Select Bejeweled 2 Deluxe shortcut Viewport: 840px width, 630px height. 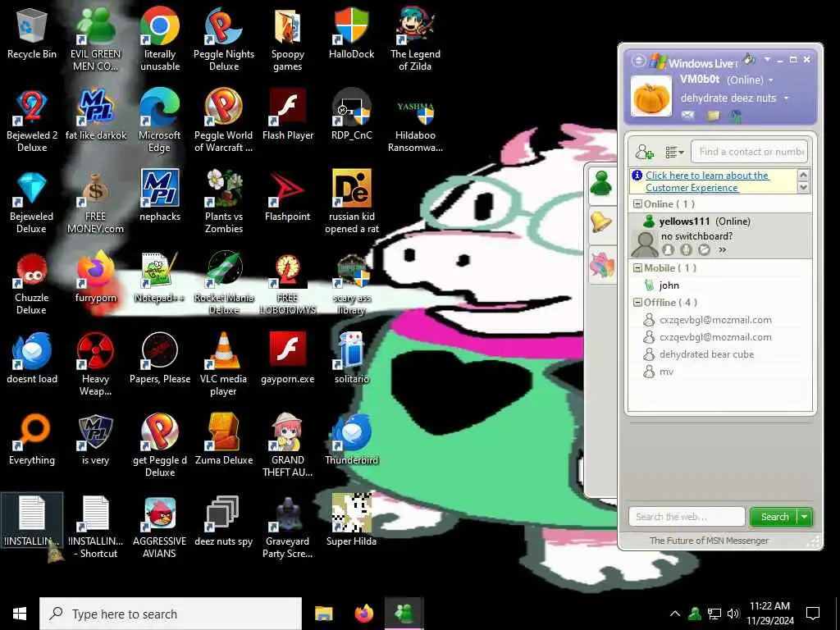[32, 121]
